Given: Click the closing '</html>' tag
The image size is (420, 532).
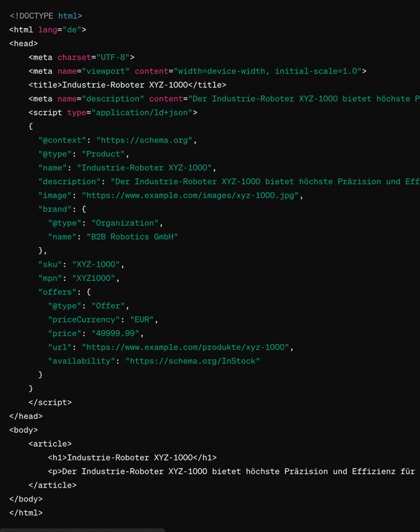Looking at the screenshot, I should 26,513.
